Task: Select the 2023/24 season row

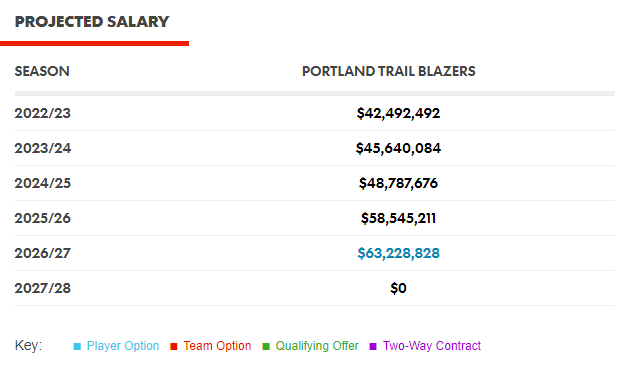Action: (315, 148)
